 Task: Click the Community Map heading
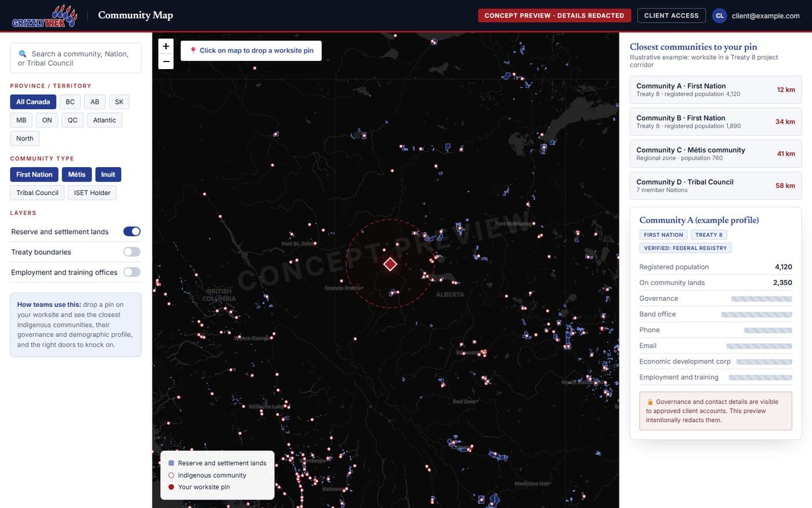pyautogui.click(x=135, y=15)
